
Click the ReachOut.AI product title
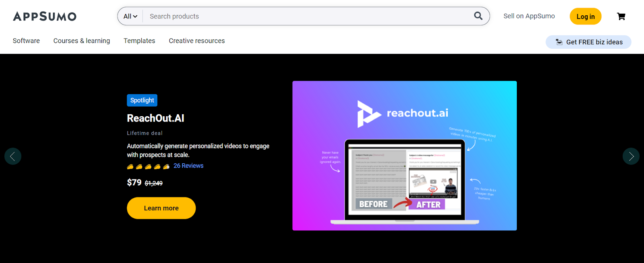tap(156, 118)
